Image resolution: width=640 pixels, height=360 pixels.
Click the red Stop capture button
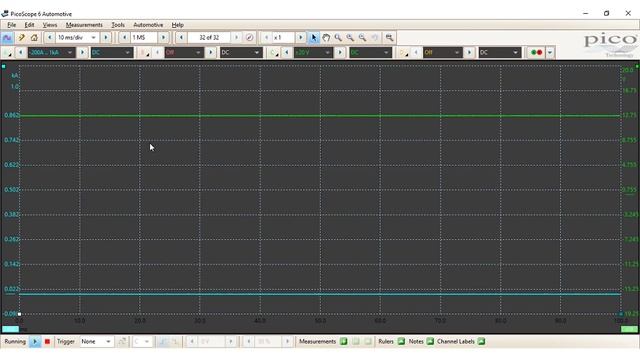click(x=47, y=342)
